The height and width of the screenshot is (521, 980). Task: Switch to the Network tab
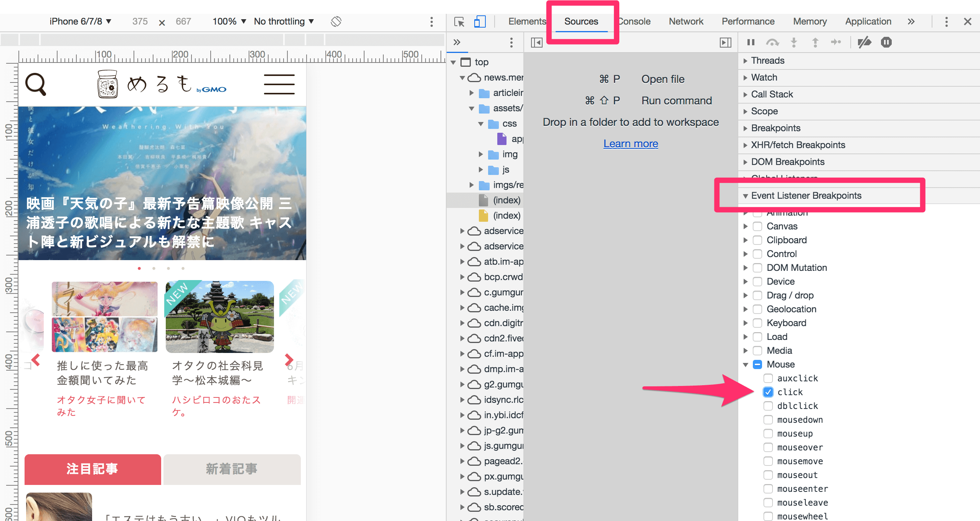(686, 21)
